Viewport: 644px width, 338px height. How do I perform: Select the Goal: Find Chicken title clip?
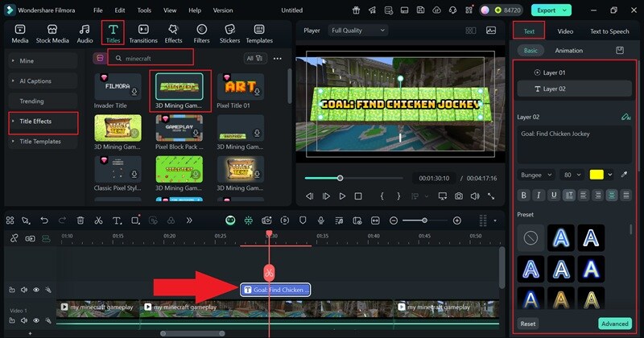[275, 290]
